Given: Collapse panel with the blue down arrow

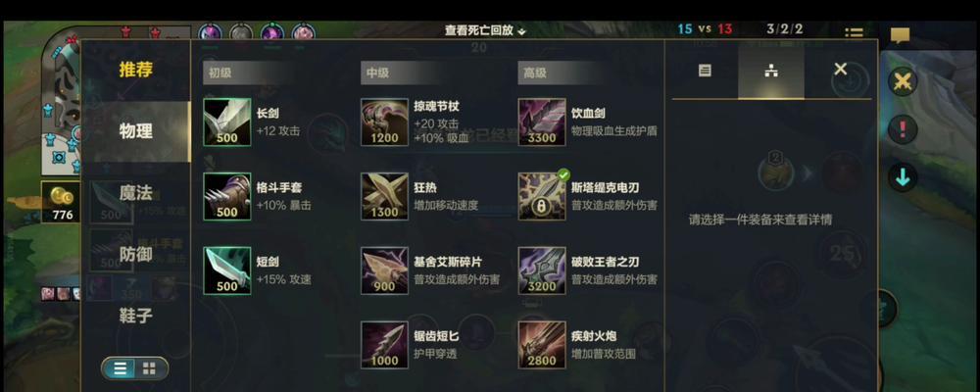Looking at the screenshot, I should point(903,177).
